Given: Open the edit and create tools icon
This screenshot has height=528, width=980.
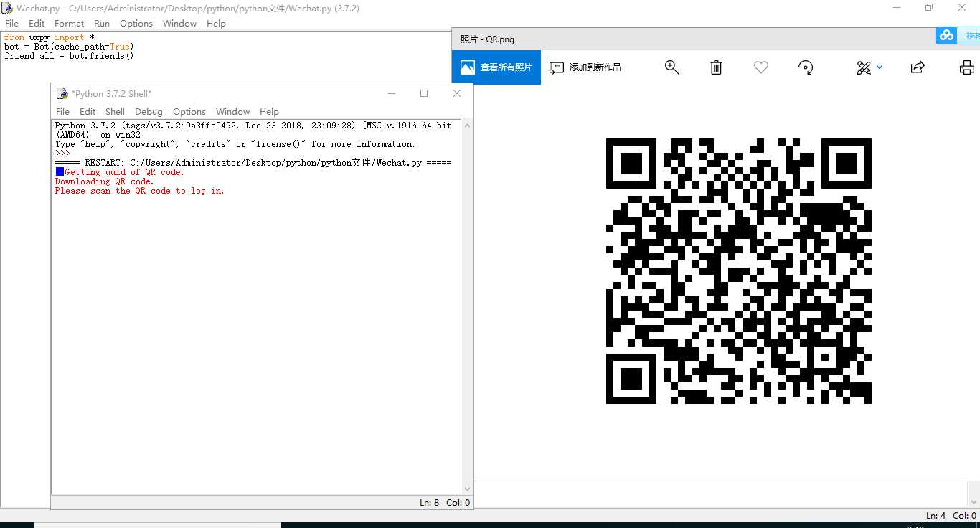Looking at the screenshot, I should [x=864, y=67].
